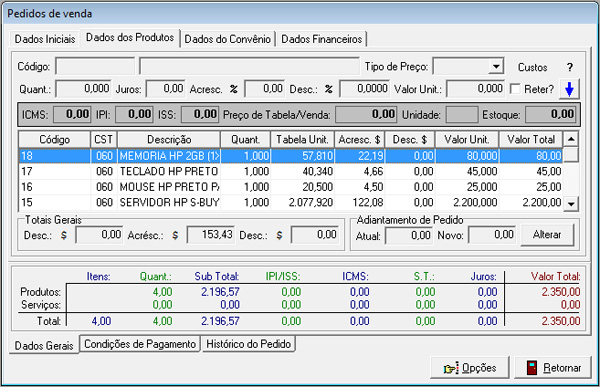This screenshot has width=600, height=387.
Task: Click the product table scroll up arrow
Action: tap(571, 139)
